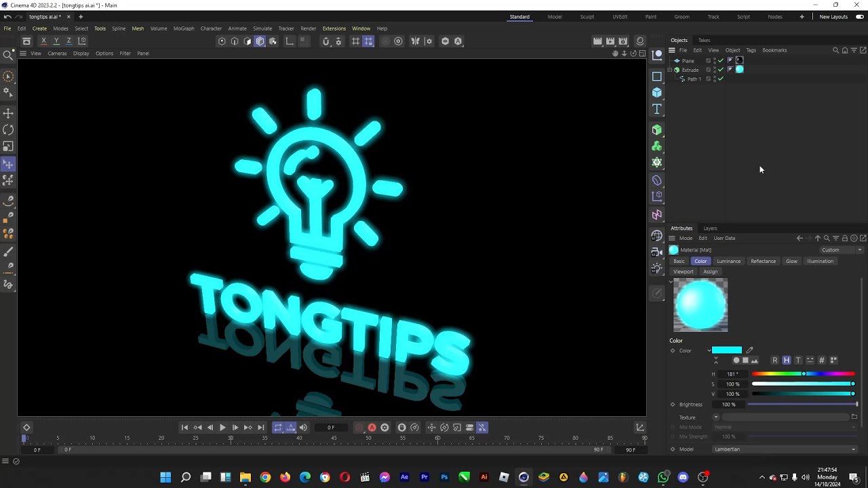Screen dimensions: 868x488
Task: Open the render settings clapperboard icon
Action: click(623, 41)
